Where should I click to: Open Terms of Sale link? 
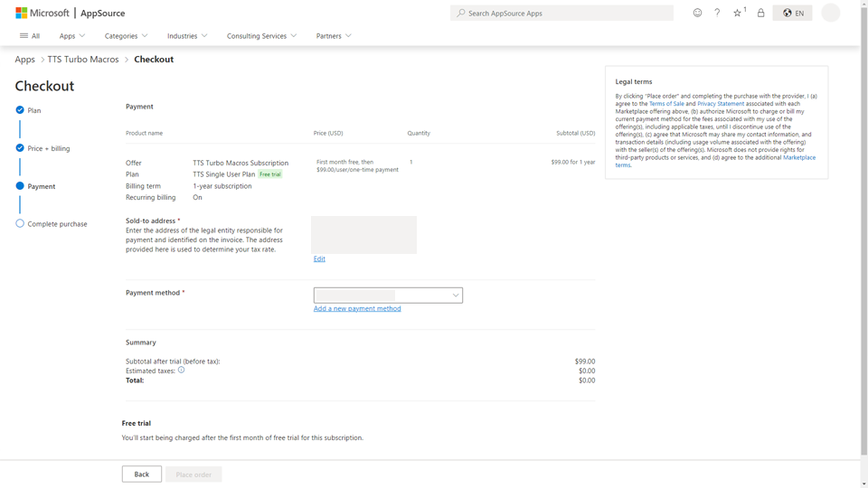tap(666, 103)
